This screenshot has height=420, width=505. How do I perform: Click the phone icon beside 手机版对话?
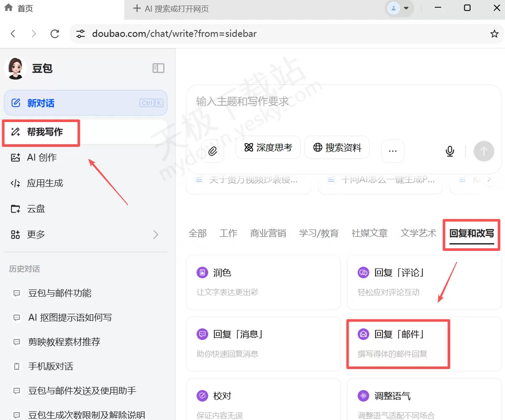tap(17, 367)
